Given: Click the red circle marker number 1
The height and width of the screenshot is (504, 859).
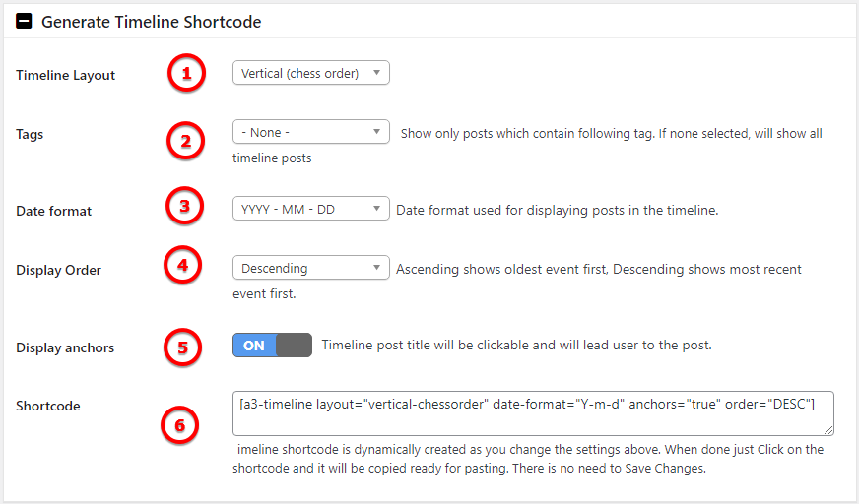Looking at the screenshot, I should point(186,73).
